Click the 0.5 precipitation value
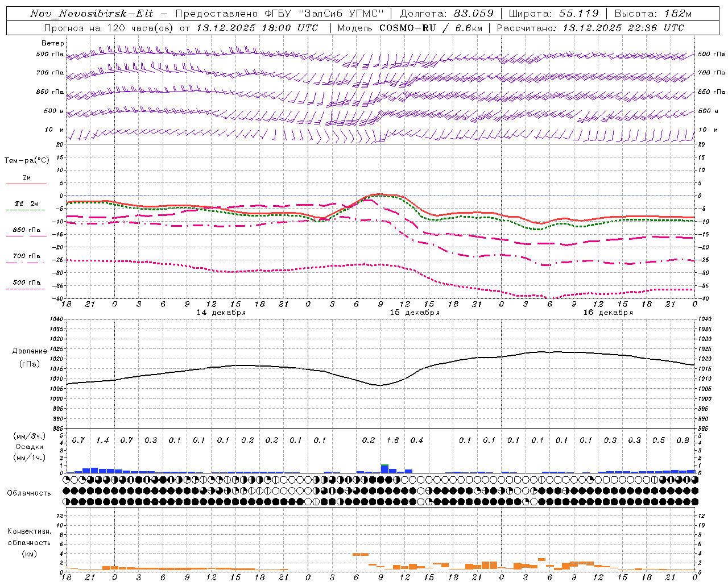 point(659,440)
